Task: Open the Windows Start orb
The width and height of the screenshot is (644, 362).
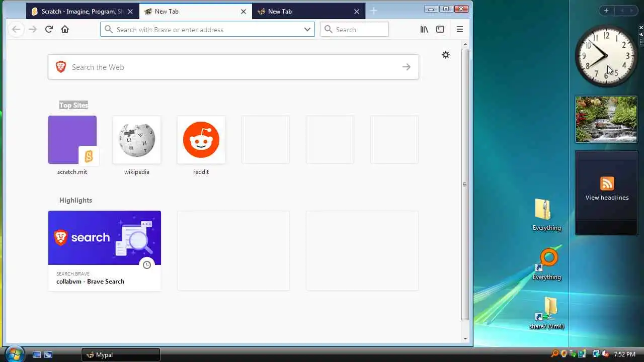Action: 14,353
